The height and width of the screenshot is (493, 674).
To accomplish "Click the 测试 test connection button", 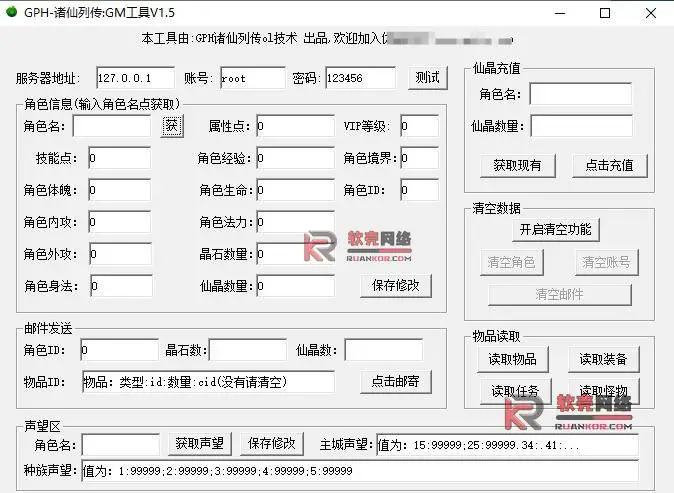I will click(x=428, y=78).
